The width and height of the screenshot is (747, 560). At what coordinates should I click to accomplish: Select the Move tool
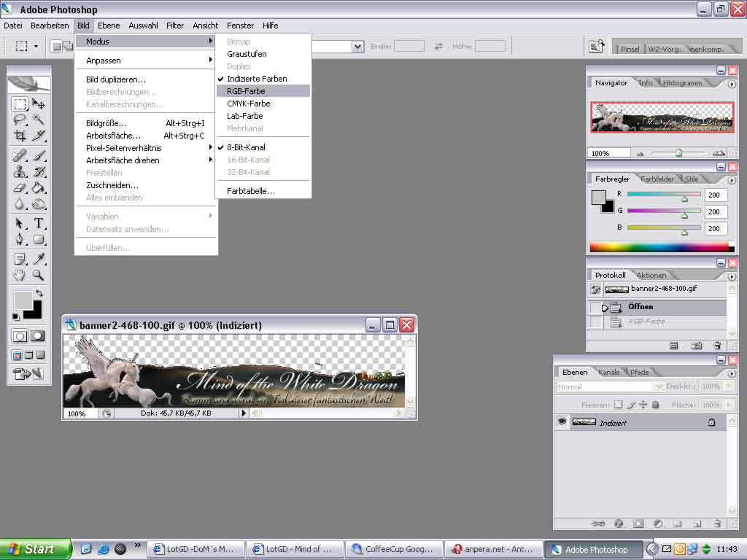click(39, 104)
